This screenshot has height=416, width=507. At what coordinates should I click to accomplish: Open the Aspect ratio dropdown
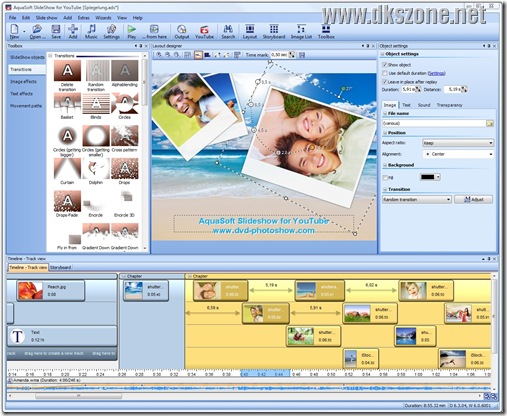(x=458, y=143)
